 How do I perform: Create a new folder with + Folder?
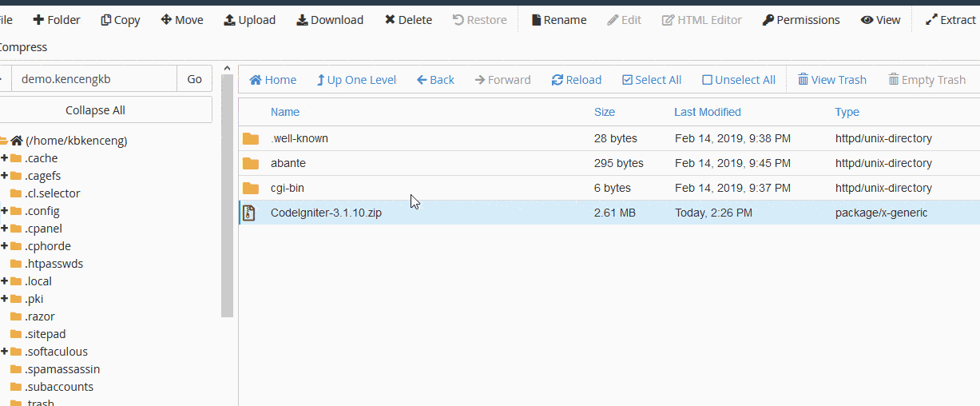pos(56,20)
